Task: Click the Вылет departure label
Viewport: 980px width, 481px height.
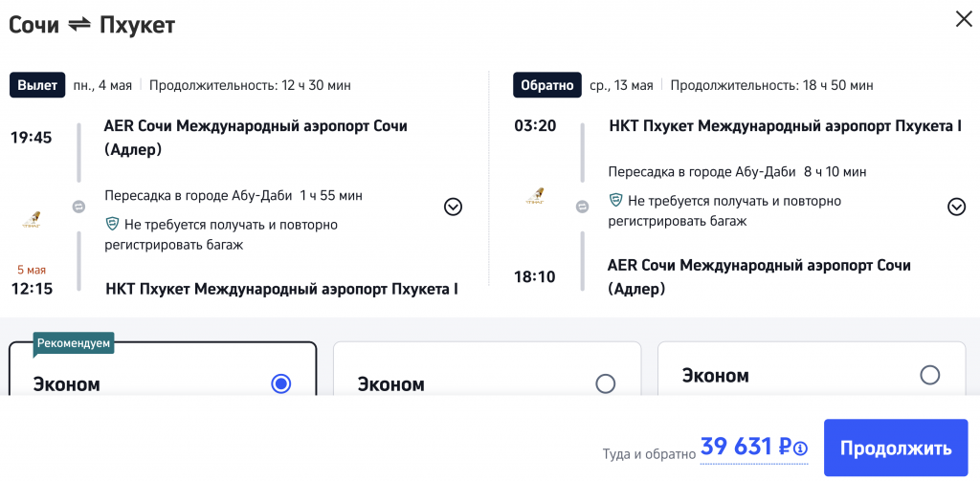Action: (37, 85)
